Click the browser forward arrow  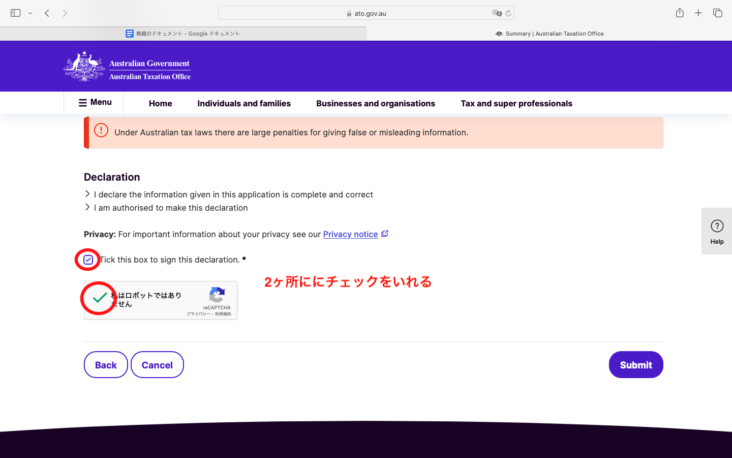(x=65, y=13)
